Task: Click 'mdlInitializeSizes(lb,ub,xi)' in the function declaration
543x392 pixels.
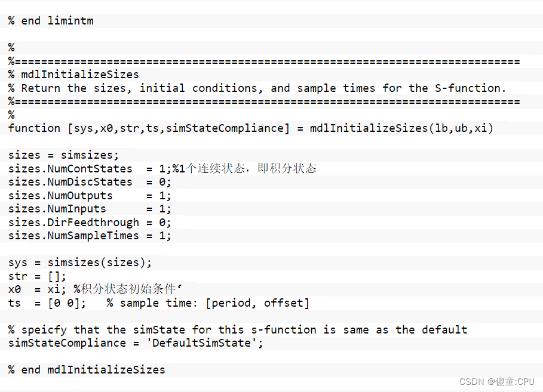Action: tap(401, 128)
